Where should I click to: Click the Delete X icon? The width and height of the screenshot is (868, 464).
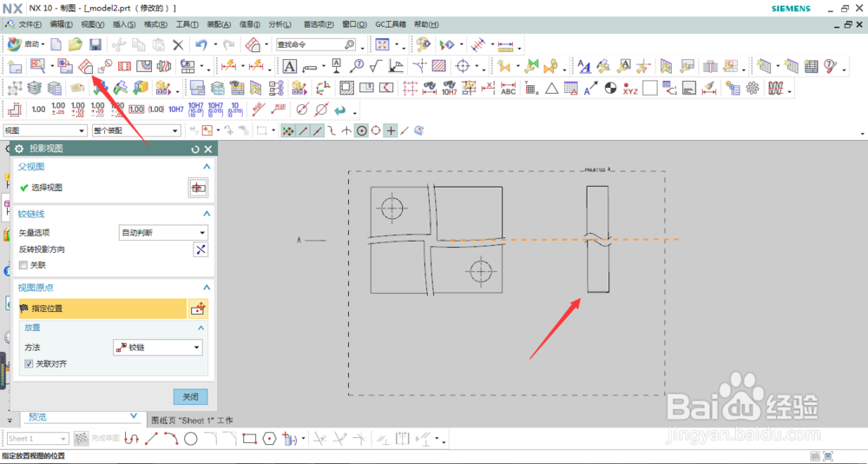point(178,44)
